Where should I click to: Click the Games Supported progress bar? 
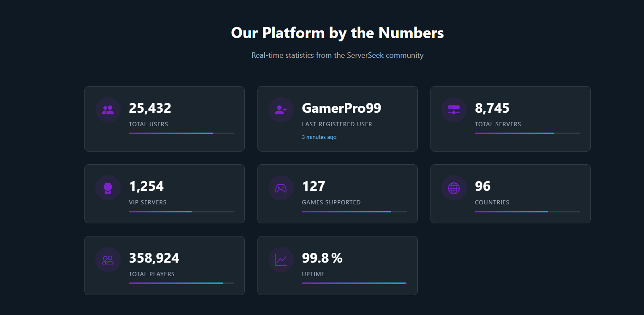pos(354,212)
